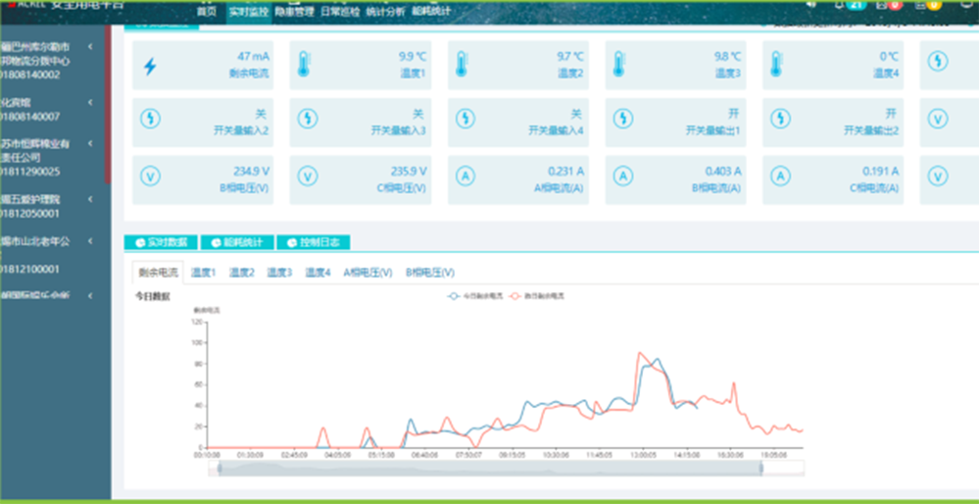The image size is (980, 504).
Task: Click the B相电压 voltmeter icon
Action: (150, 176)
